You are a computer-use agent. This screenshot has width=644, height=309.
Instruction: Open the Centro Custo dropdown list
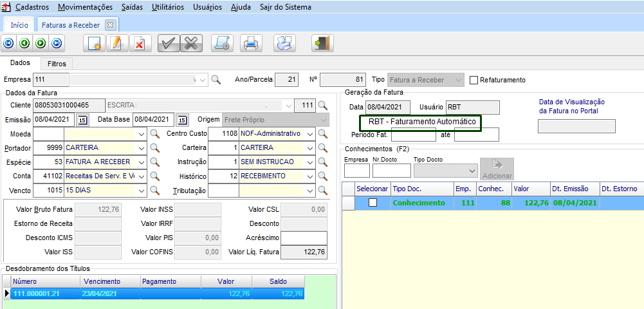click(310, 134)
